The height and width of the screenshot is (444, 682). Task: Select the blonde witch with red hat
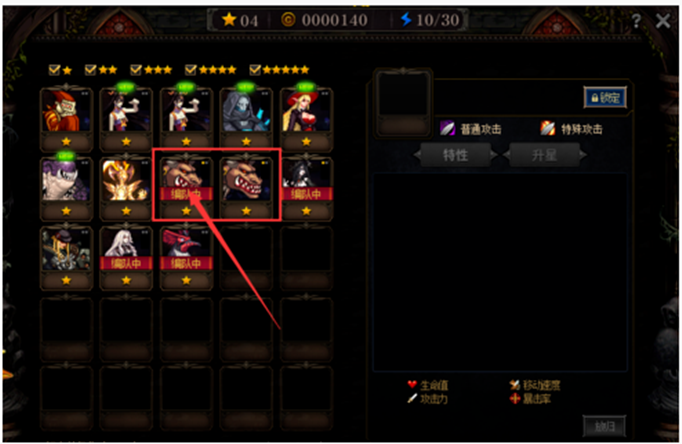coord(306,117)
